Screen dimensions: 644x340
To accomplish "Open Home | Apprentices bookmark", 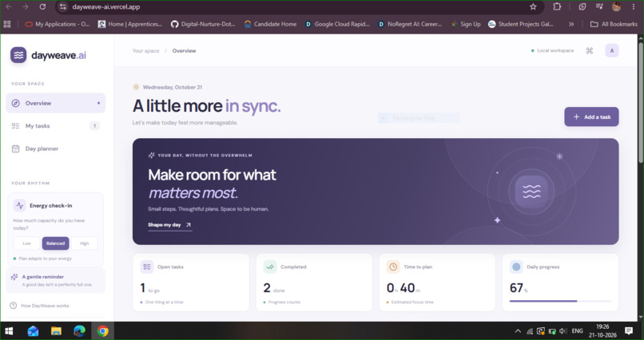I will click(130, 24).
